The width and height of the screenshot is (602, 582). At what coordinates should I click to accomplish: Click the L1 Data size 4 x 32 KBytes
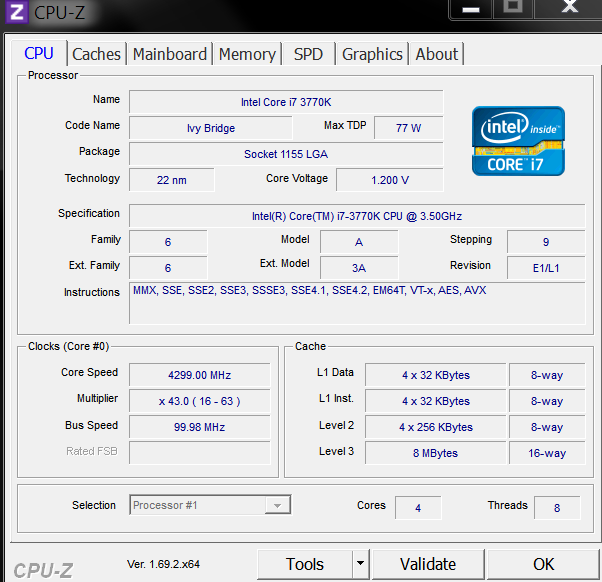[x=436, y=375]
